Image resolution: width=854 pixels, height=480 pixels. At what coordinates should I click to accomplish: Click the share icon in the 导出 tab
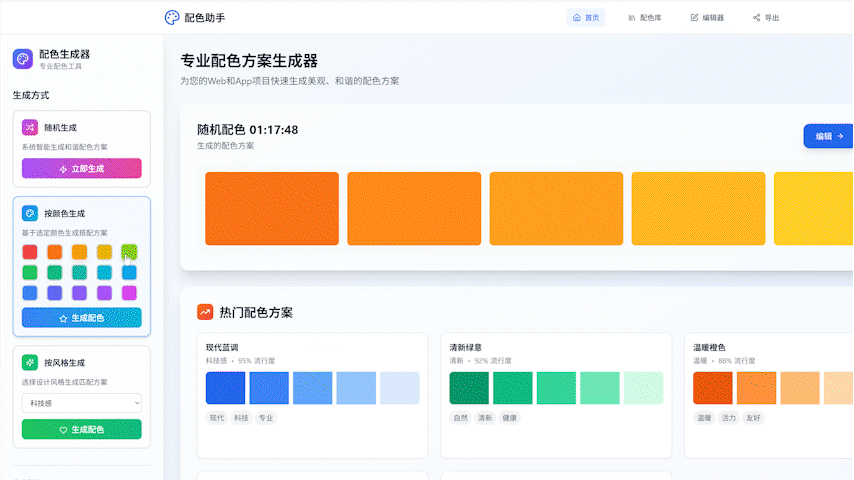pos(757,17)
